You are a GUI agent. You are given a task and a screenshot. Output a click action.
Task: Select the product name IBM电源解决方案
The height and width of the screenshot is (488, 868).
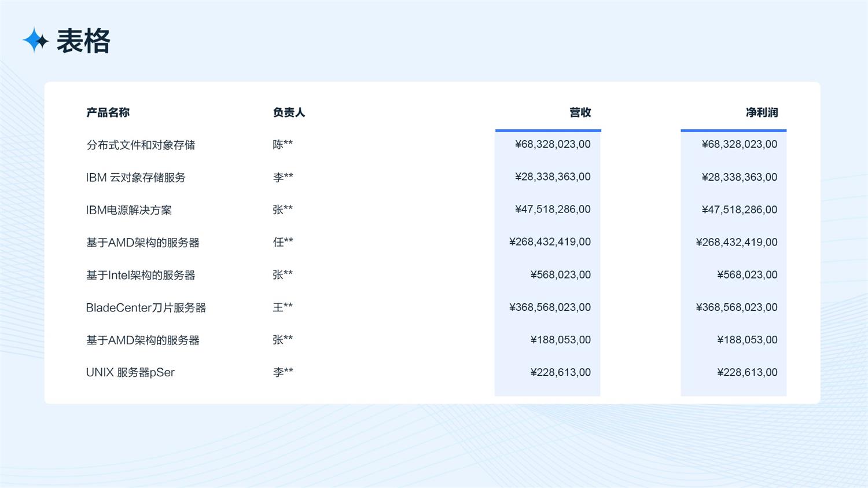point(129,210)
